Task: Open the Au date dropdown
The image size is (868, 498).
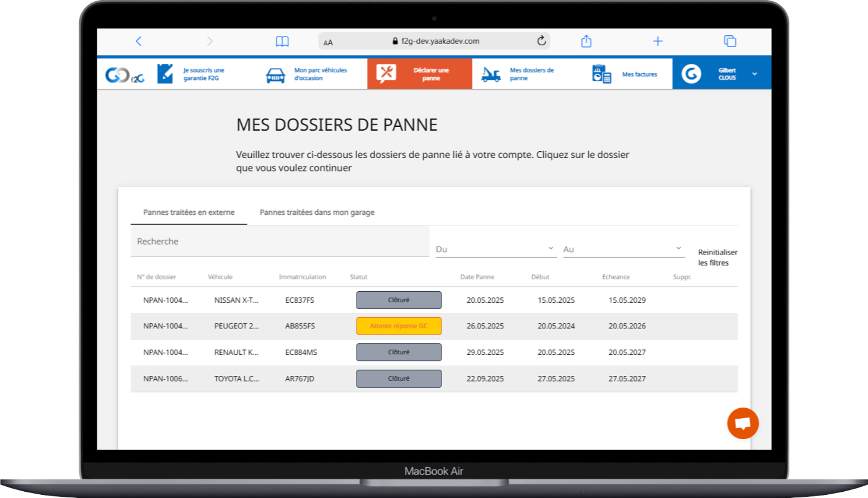Action: pyautogui.click(x=623, y=249)
